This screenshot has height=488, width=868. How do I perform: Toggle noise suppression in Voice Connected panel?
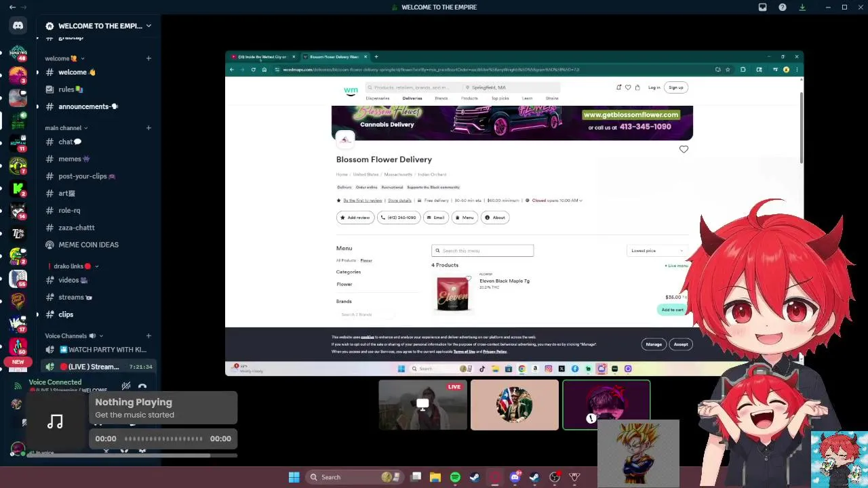click(125, 387)
